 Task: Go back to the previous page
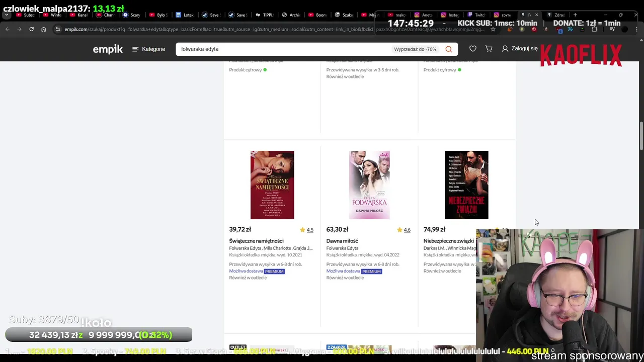pos(7,29)
